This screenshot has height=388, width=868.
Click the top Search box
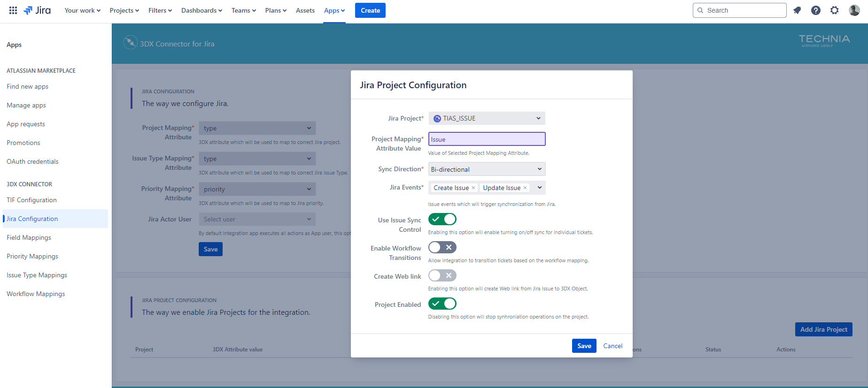point(739,10)
